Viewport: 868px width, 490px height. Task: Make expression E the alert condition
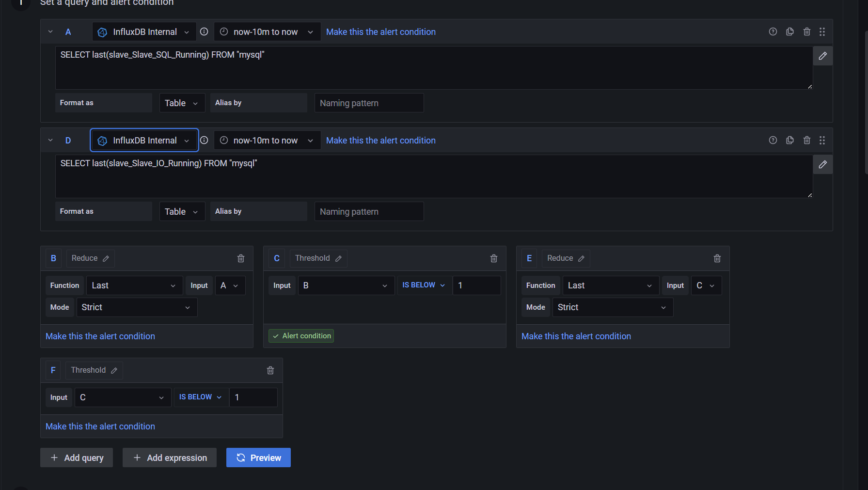[576, 336]
